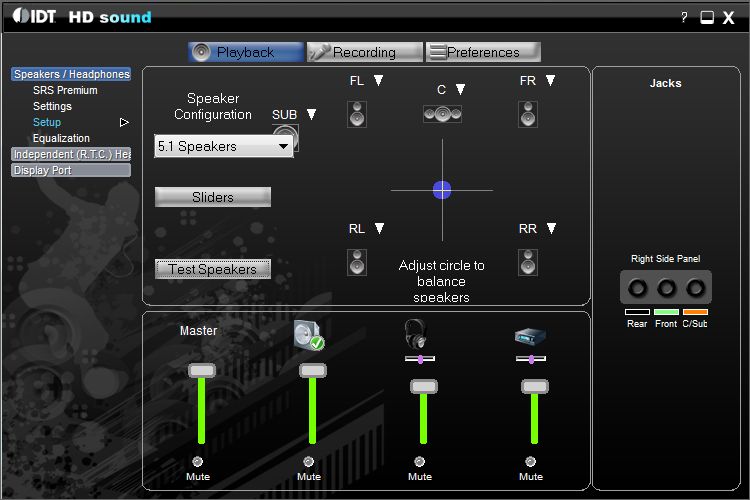Click the C/Sub jack on Right Side Panel
Screen dimensions: 750x500
click(x=695, y=288)
